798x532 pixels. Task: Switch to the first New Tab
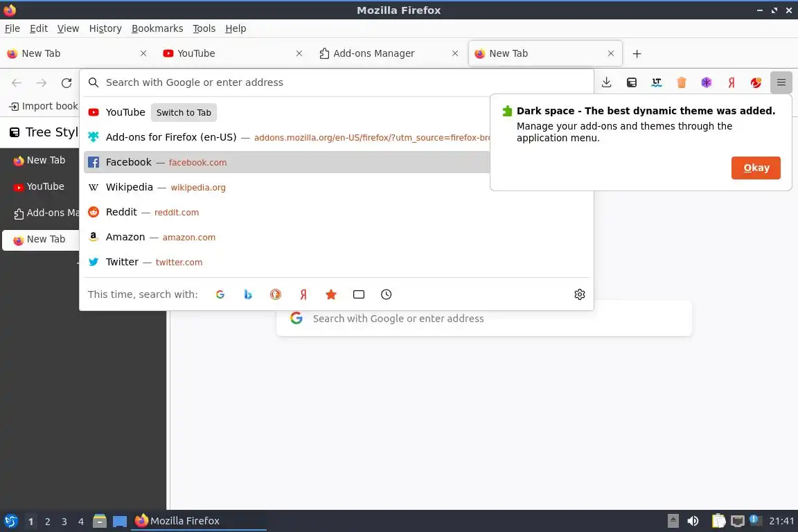(78, 53)
